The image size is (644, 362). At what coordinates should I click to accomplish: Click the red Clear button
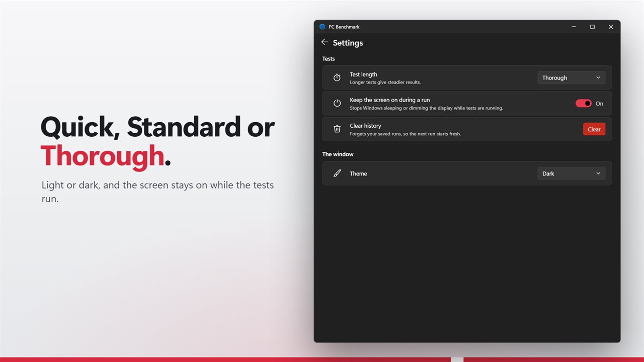point(594,129)
